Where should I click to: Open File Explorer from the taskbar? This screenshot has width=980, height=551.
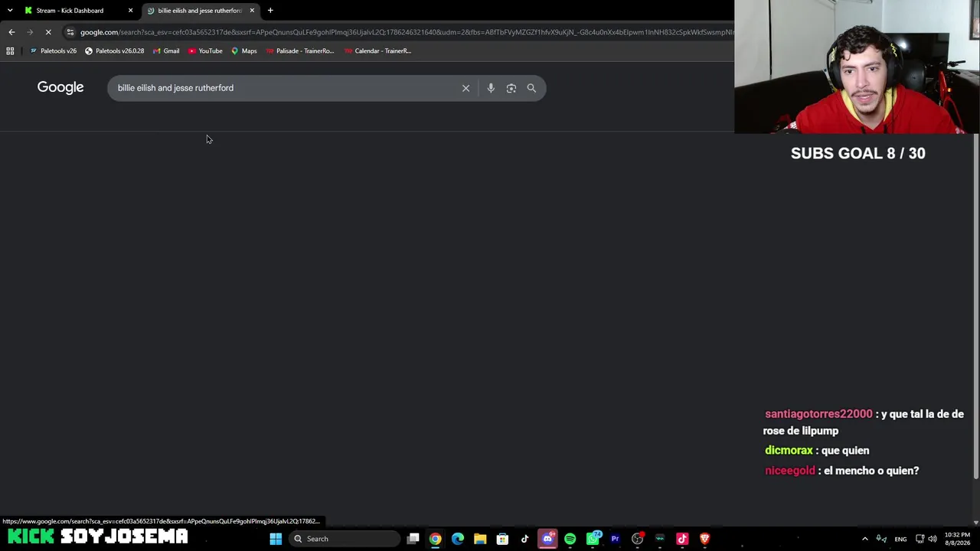click(x=480, y=539)
